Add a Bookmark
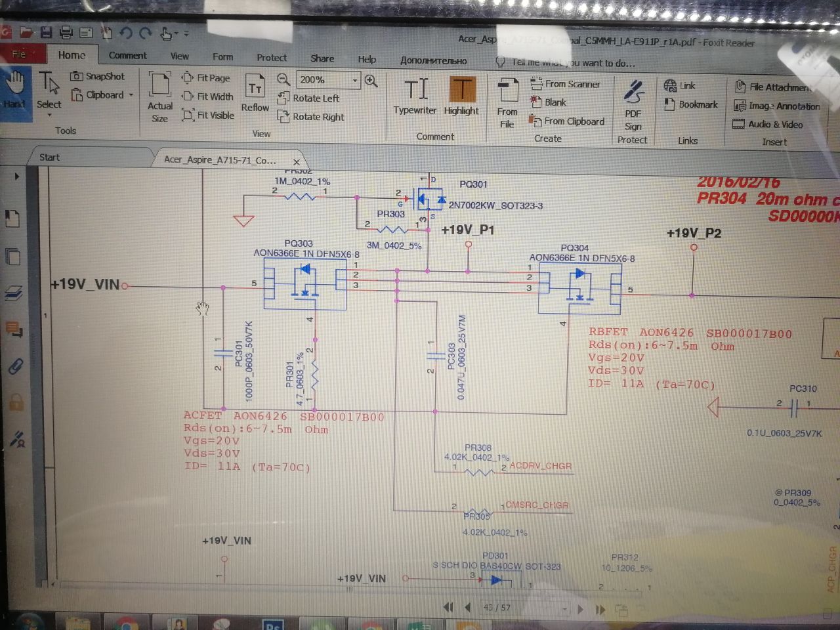 (x=690, y=104)
